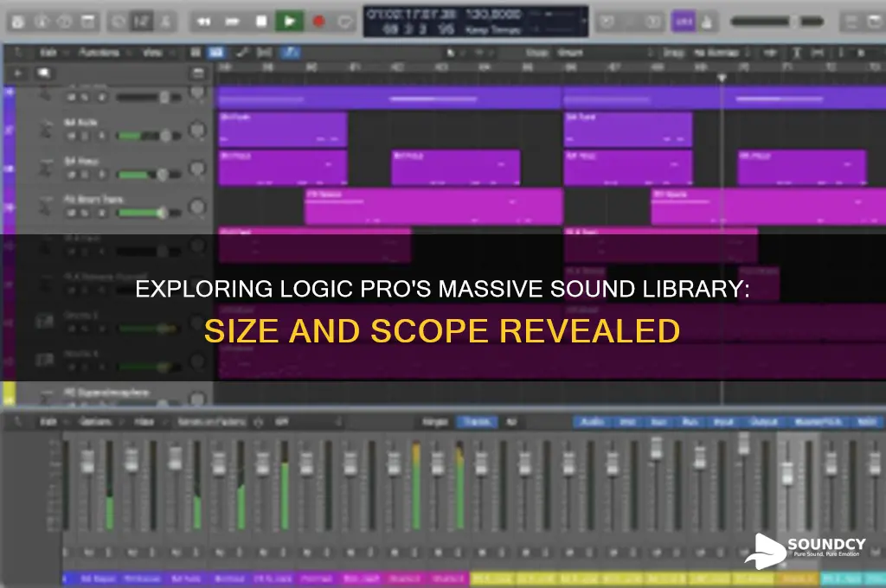The image size is (886, 588).
Task: Open the LCD display mode dropdown arrow
Action: point(583,22)
